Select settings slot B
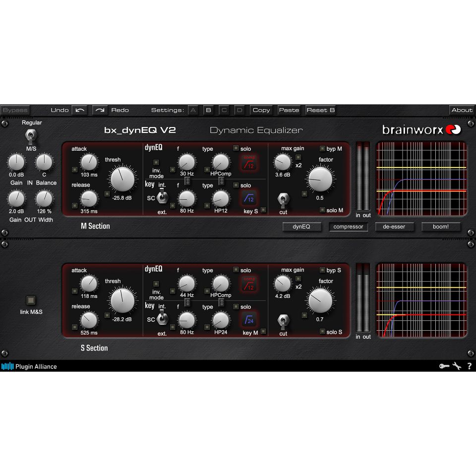 (x=209, y=110)
